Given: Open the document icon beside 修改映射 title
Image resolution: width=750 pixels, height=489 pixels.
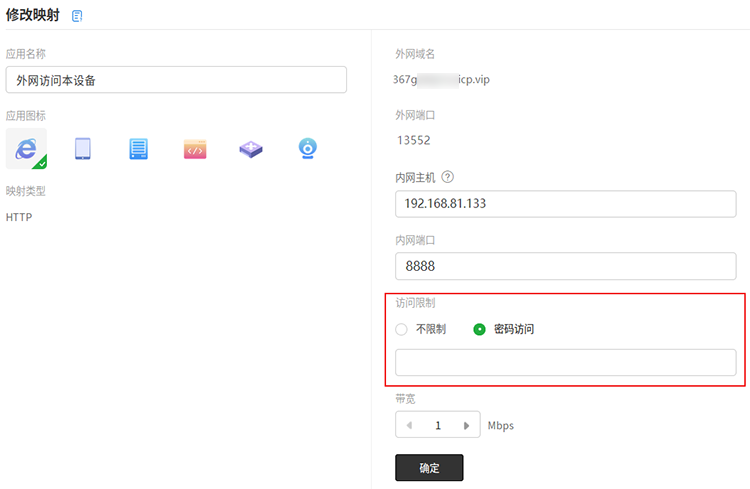Looking at the screenshot, I should (x=77, y=16).
